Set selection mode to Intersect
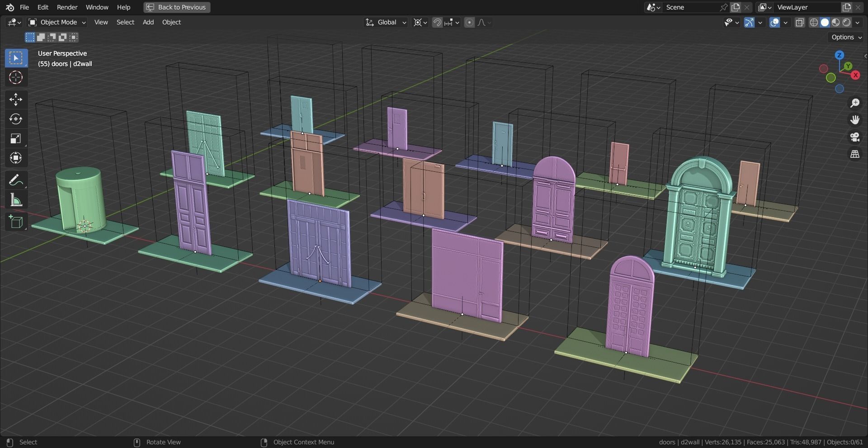 [x=74, y=37]
